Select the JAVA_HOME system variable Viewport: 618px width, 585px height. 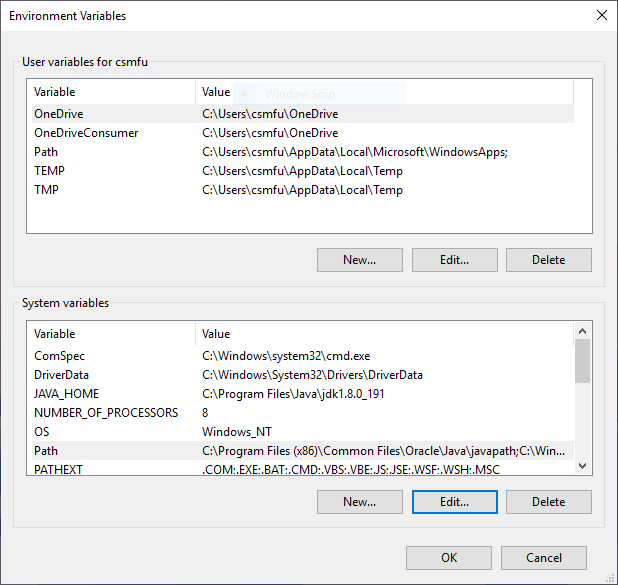coord(66,394)
